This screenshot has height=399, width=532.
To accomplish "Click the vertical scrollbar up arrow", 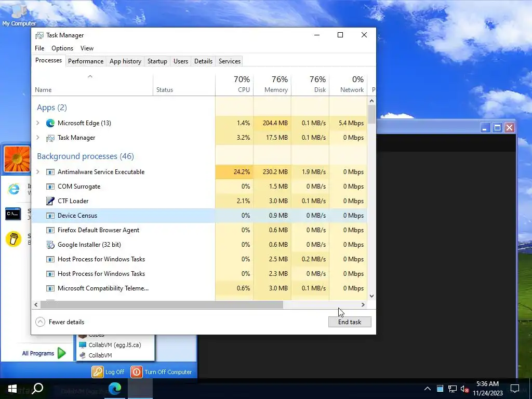I will point(371,101).
